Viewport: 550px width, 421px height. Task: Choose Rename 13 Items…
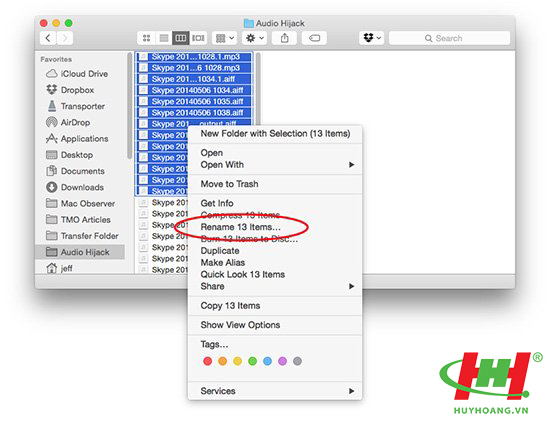pyautogui.click(x=275, y=227)
